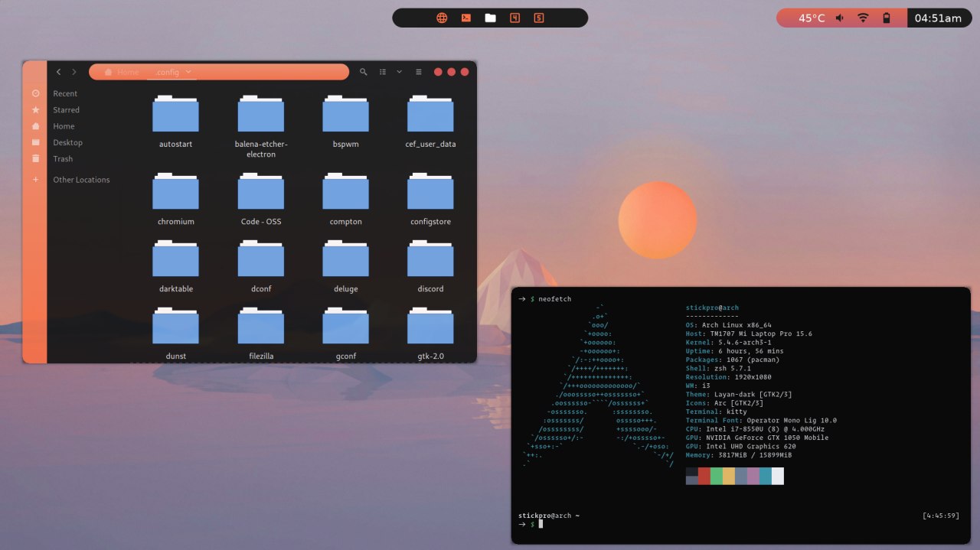The width and height of the screenshot is (980, 550).
Task: Click the terminal prompt cursor line
Action: (530, 524)
